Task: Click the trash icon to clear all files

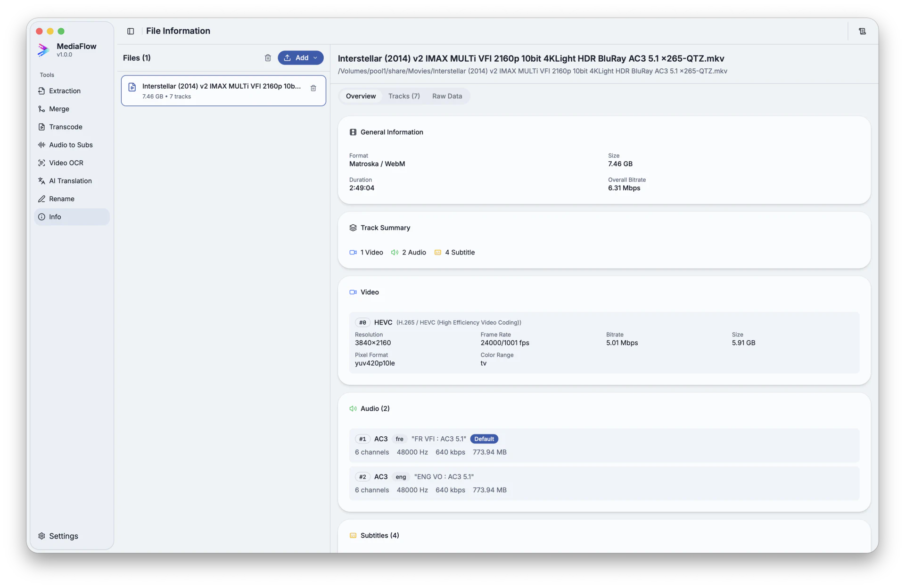Action: click(x=268, y=58)
